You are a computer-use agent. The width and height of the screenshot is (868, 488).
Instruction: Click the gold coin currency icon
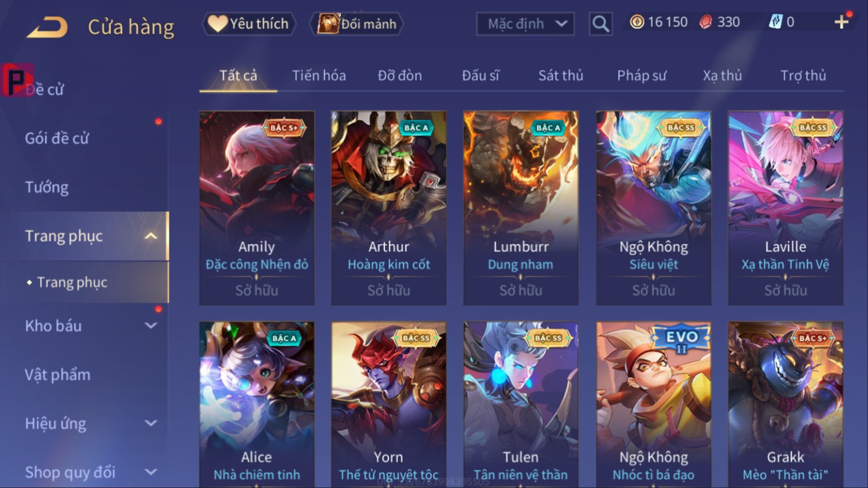tap(637, 22)
